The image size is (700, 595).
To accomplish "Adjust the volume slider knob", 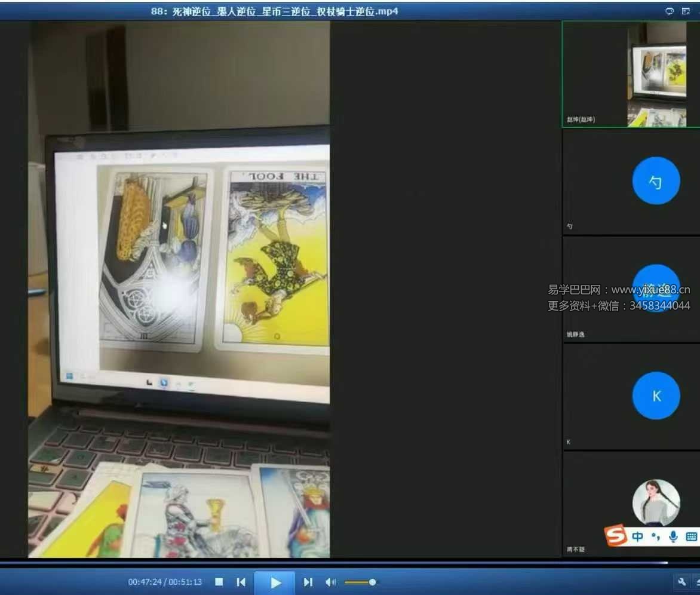I will (x=372, y=582).
